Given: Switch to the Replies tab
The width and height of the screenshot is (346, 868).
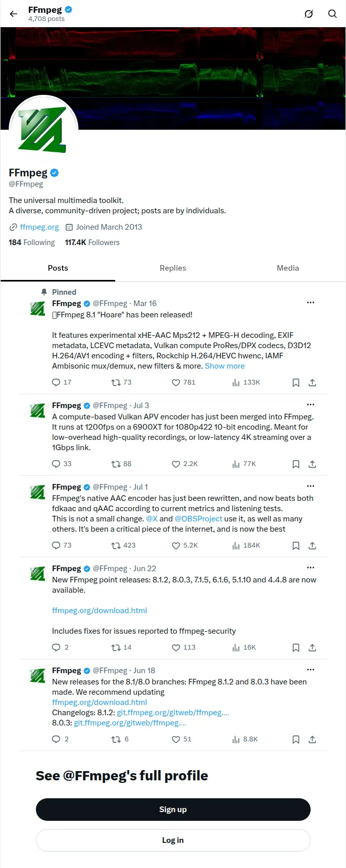Looking at the screenshot, I should [173, 268].
